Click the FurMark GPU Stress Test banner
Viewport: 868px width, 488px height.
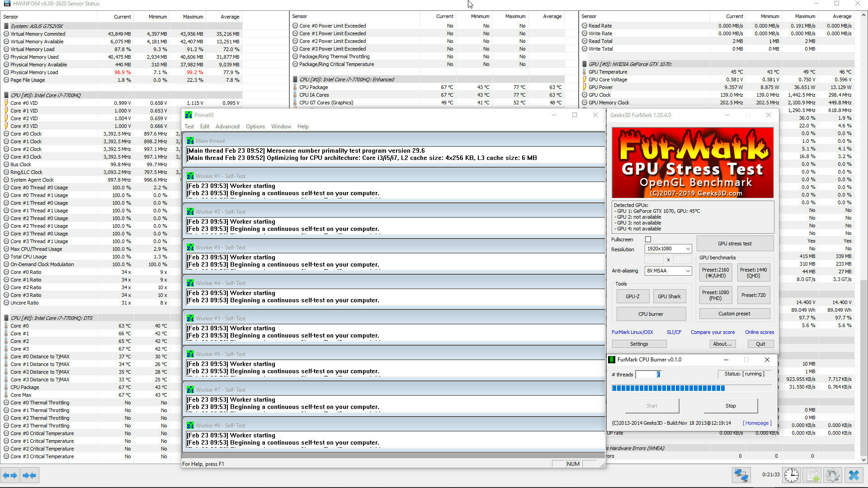(692, 163)
